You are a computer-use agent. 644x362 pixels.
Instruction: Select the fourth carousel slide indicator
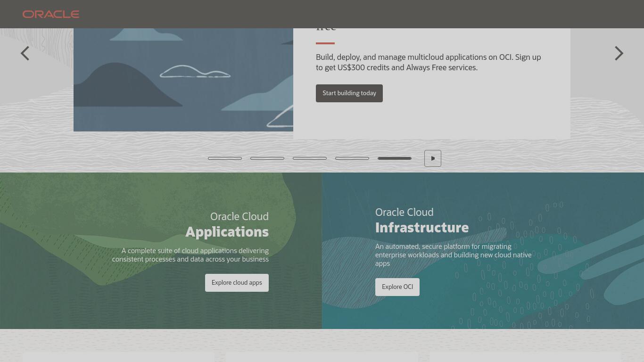tap(352, 158)
